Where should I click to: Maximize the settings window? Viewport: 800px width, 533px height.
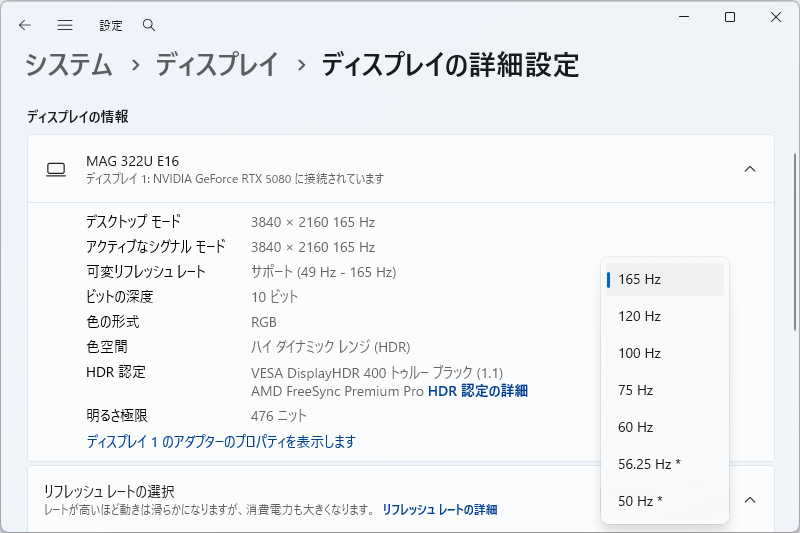pyautogui.click(x=730, y=17)
